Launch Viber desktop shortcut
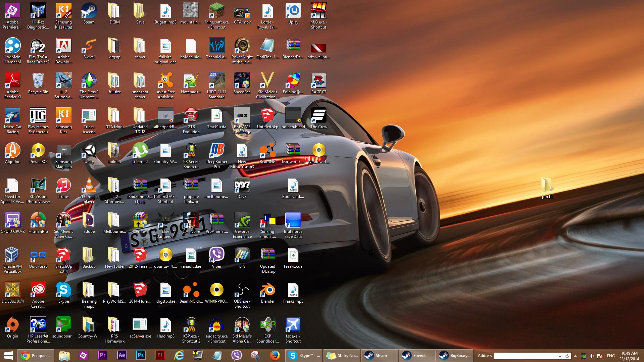 click(x=216, y=258)
